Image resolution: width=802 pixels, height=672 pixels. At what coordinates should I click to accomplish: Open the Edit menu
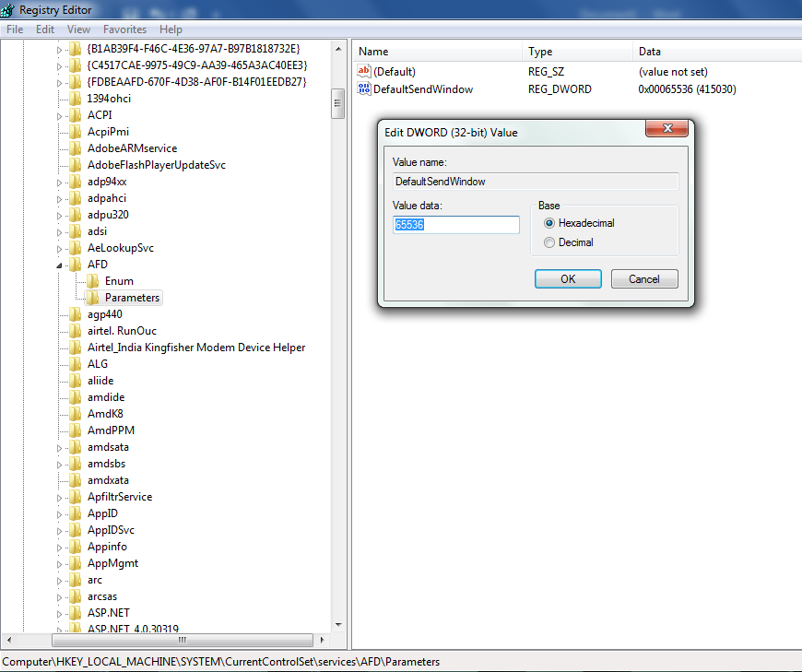45,29
